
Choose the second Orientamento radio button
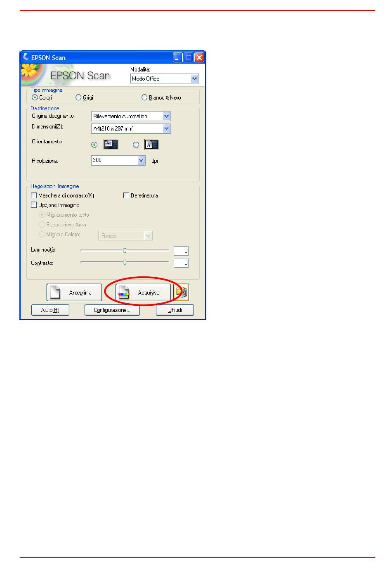click(136, 145)
